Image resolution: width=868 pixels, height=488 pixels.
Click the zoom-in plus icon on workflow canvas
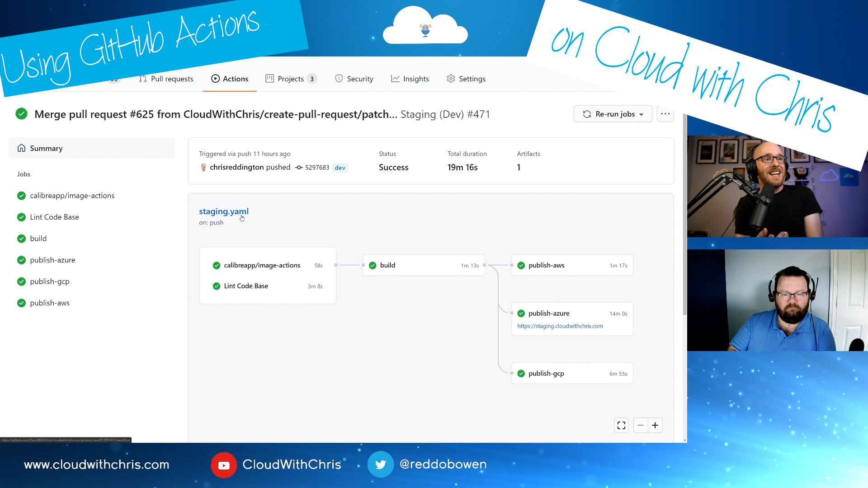pyautogui.click(x=655, y=424)
